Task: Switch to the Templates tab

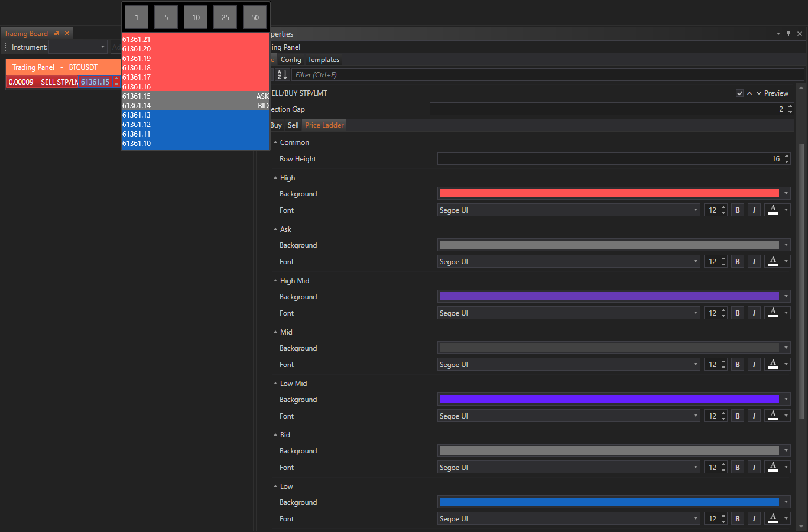Action: pyautogui.click(x=323, y=60)
